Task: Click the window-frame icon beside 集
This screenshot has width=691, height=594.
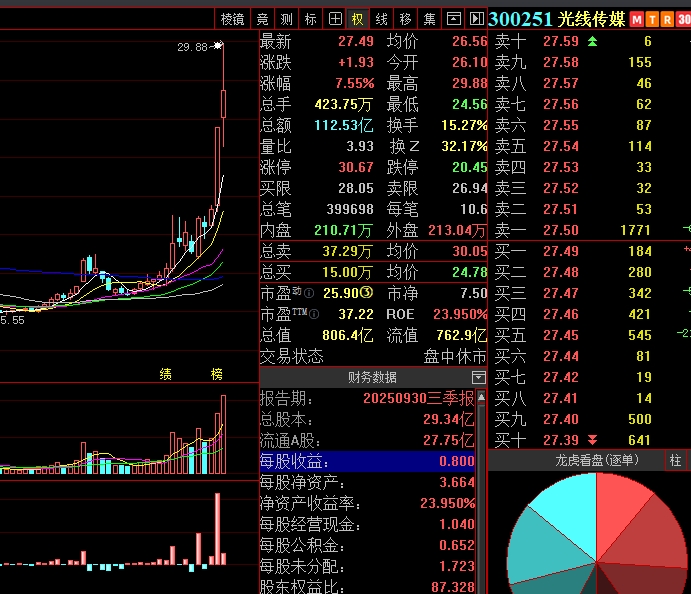Action: pyautogui.click(x=453, y=19)
